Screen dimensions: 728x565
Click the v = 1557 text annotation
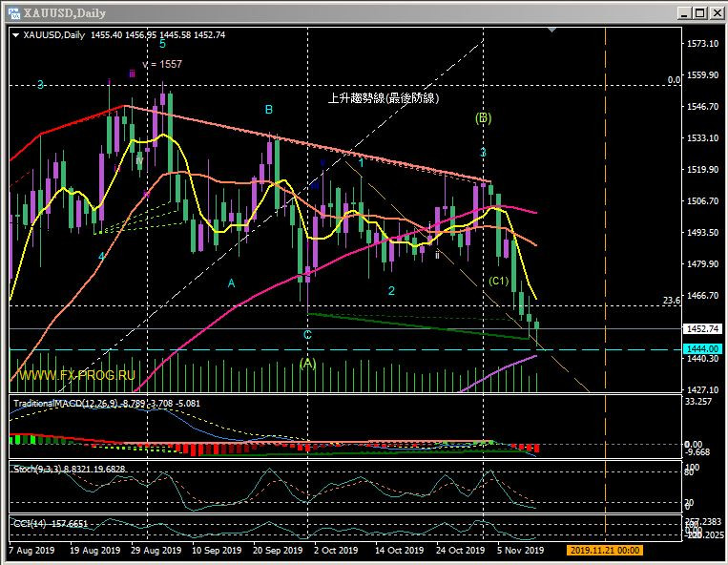(161, 64)
